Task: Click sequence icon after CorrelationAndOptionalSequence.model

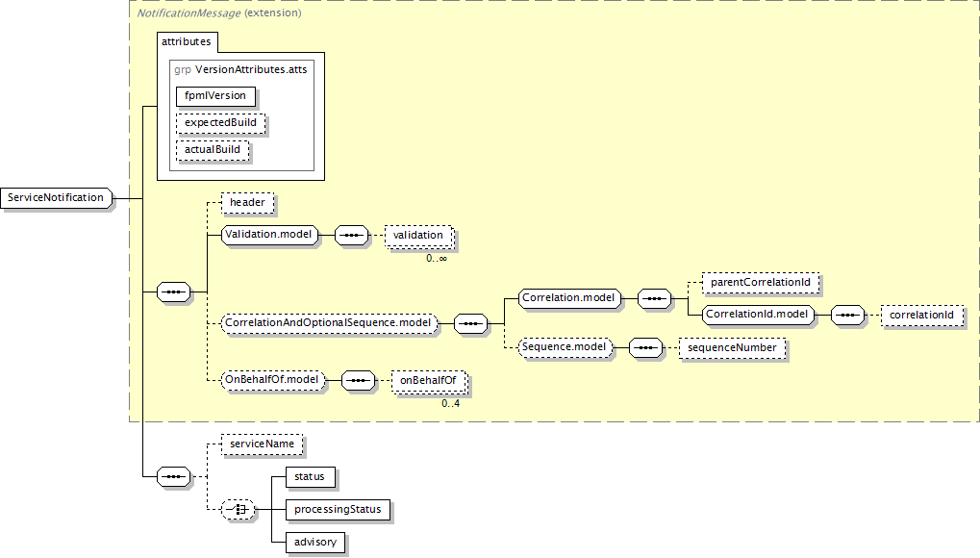Action: [x=470, y=324]
